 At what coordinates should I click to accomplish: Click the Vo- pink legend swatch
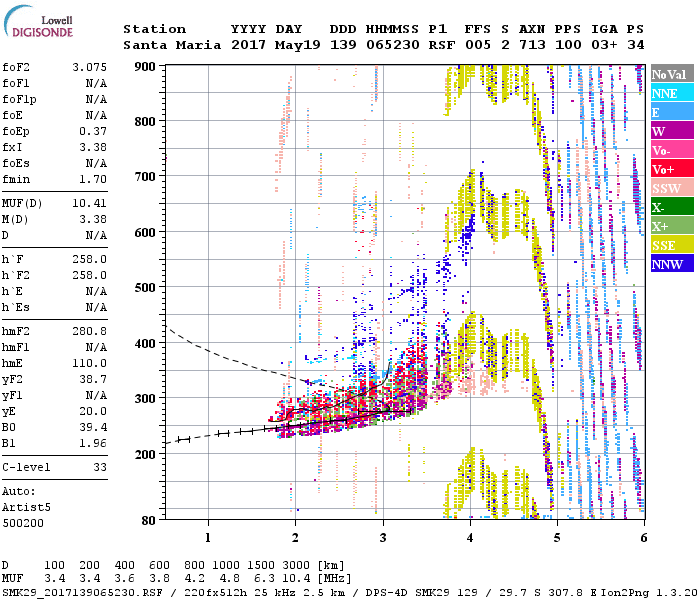coord(672,150)
